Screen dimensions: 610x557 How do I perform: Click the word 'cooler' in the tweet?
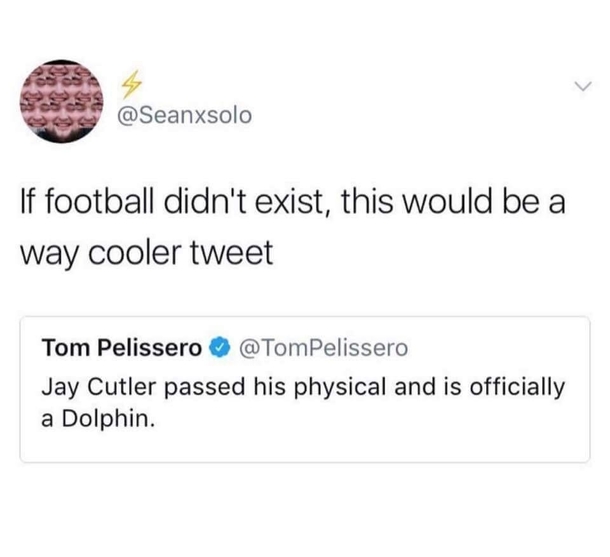pyautogui.click(x=135, y=253)
